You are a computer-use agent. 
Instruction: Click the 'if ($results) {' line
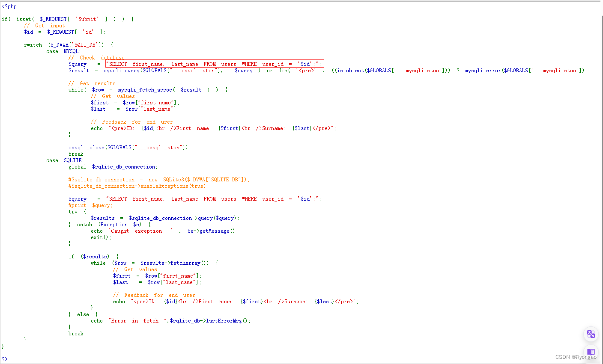(x=94, y=257)
